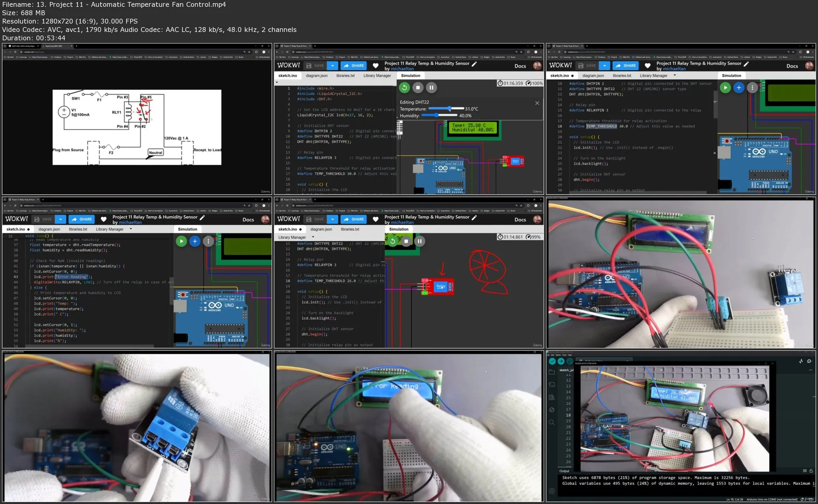Open Save dropdown in the void loop() frame
Screen dimensions: 818x504
[60, 219]
